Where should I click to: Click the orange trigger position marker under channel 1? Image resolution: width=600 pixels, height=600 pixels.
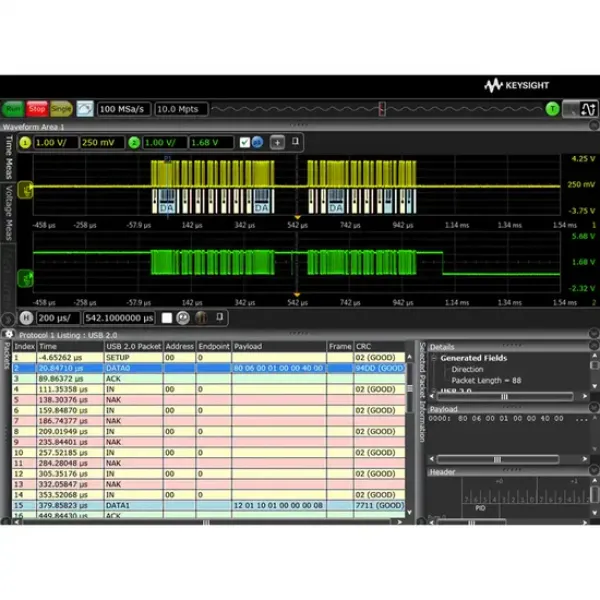(297, 217)
